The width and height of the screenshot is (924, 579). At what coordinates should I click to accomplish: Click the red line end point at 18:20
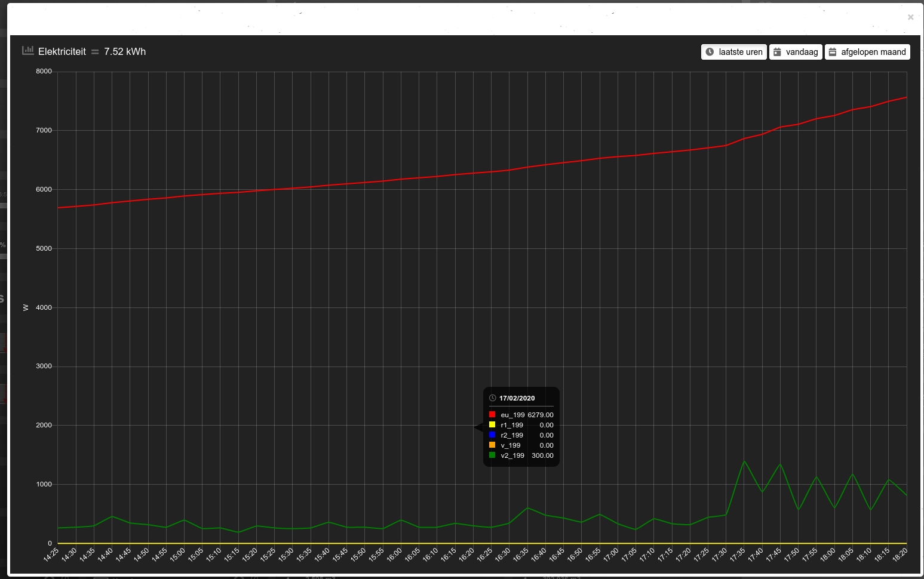click(x=906, y=97)
